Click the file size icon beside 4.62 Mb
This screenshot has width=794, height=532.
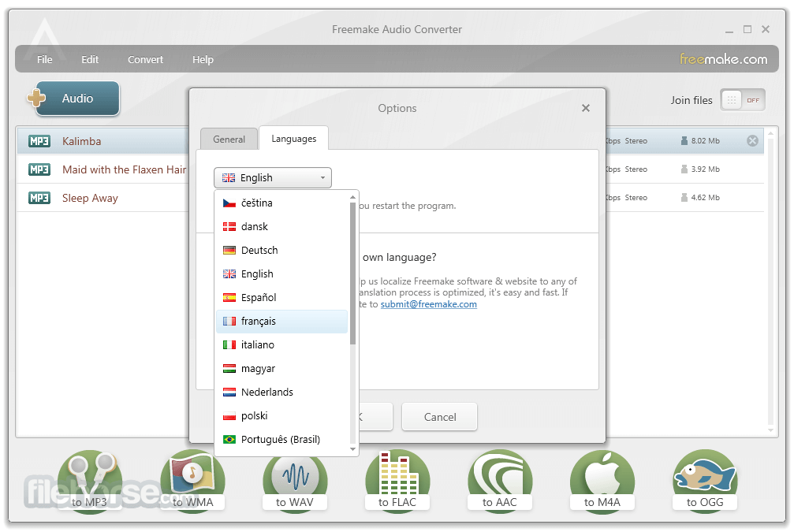coord(684,197)
